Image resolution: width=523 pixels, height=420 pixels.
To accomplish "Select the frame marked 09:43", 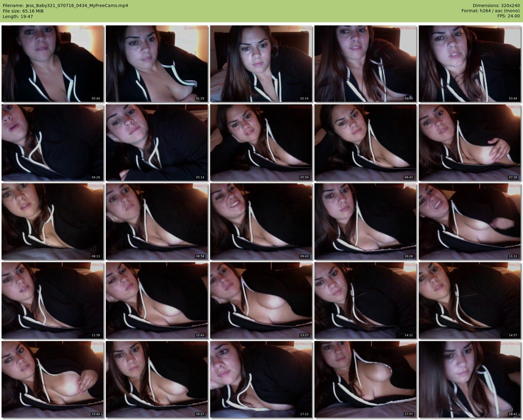I will point(261,221).
